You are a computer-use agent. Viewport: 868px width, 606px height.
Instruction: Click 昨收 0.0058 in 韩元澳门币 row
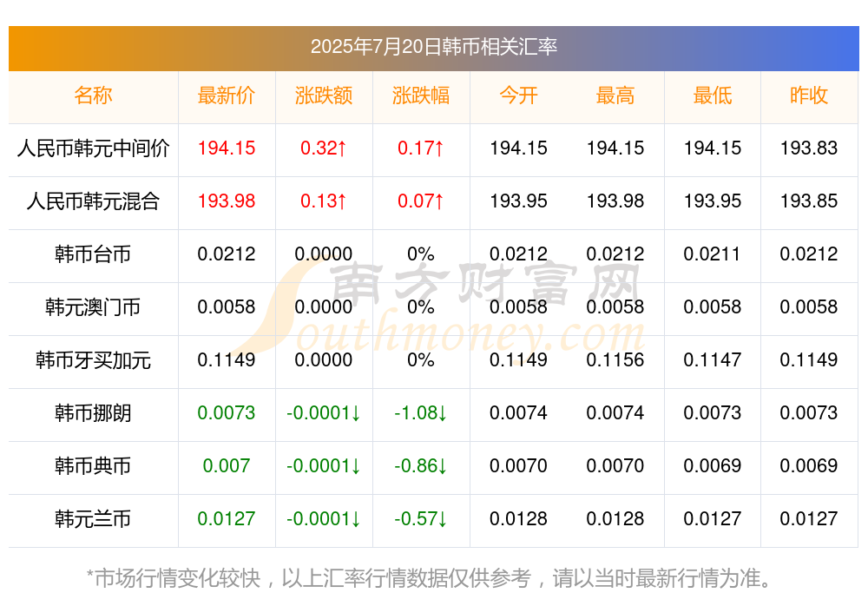pos(809,306)
